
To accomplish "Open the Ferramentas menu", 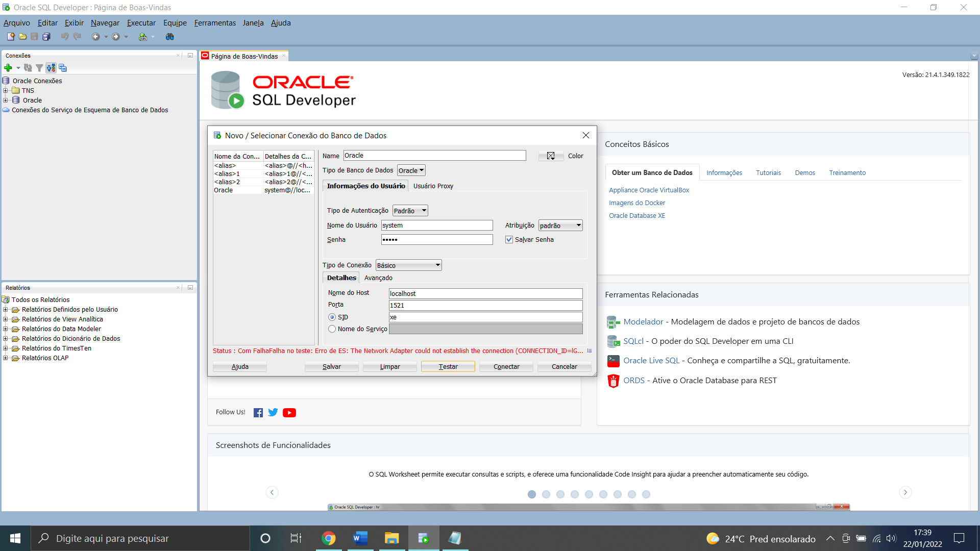I will click(x=215, y=23).
